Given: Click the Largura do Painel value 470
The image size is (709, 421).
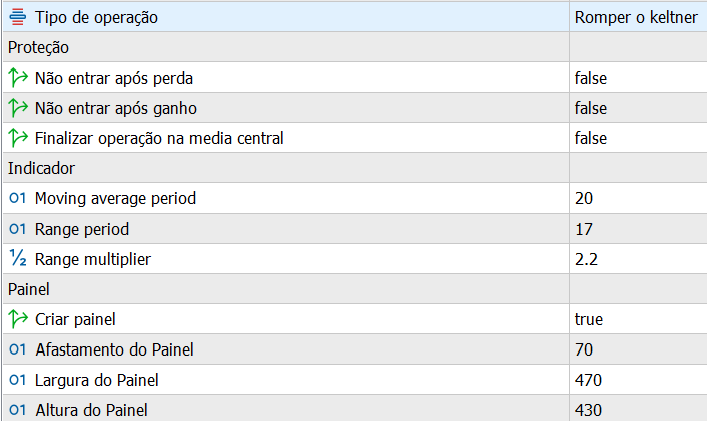Looking at the screenshot, I should 588,380.
